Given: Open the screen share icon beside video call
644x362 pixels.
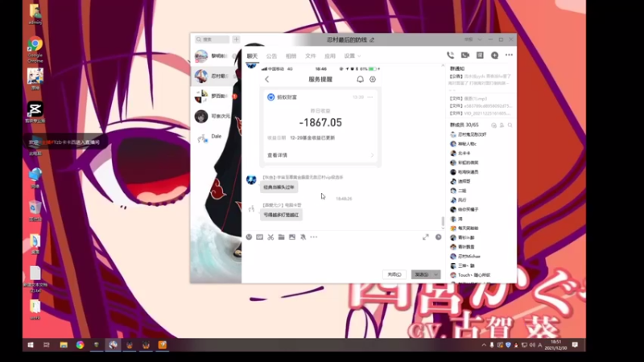Looking at the screenshot, I should pos(480,56).
